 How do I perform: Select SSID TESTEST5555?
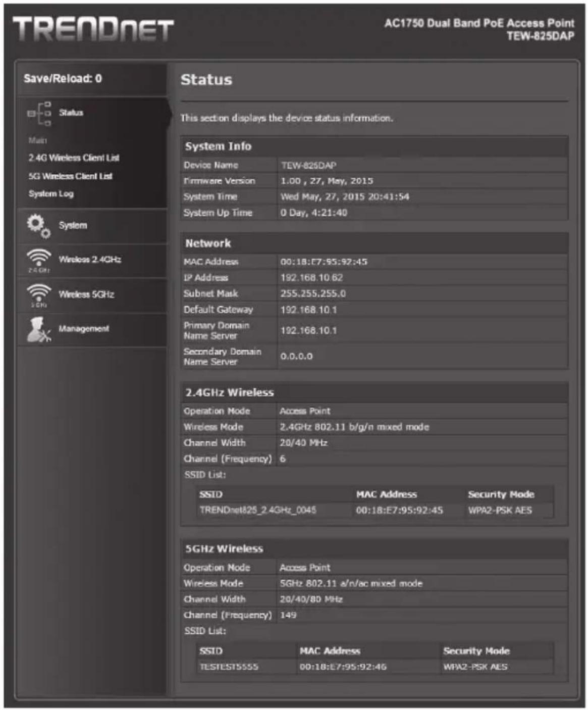[x=229, y=667]
